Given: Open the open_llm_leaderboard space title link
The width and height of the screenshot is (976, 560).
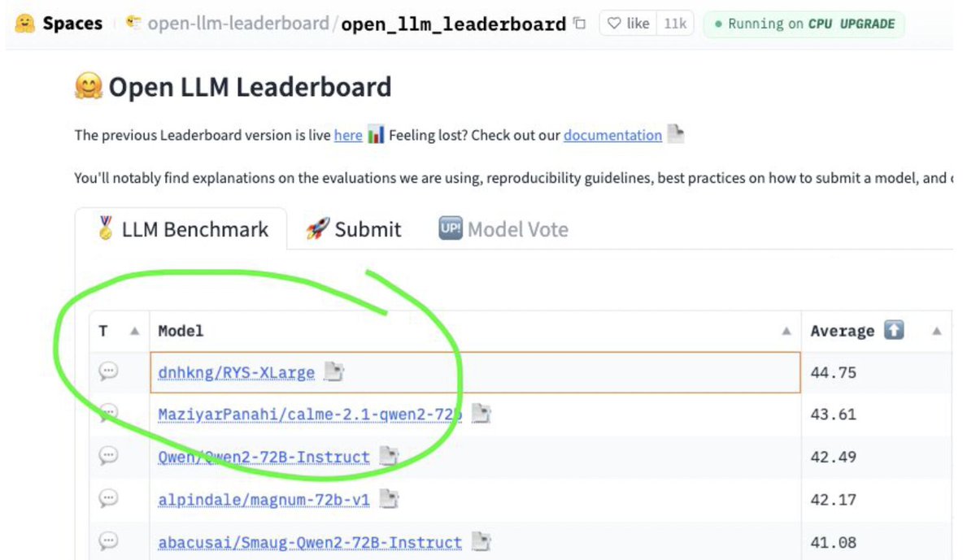Looking at the screenshot, I should 454,24.
